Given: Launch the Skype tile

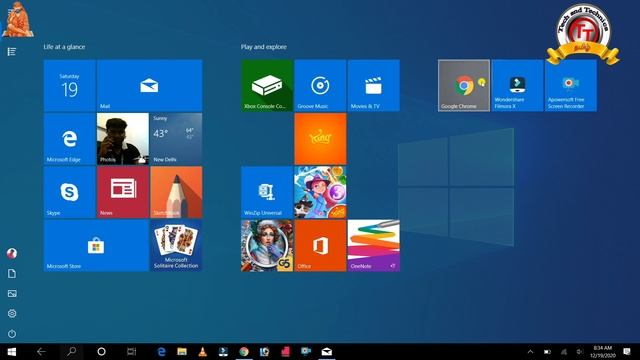Looking at the screenshot, I should pyautogui.click(x=69, y=192).
